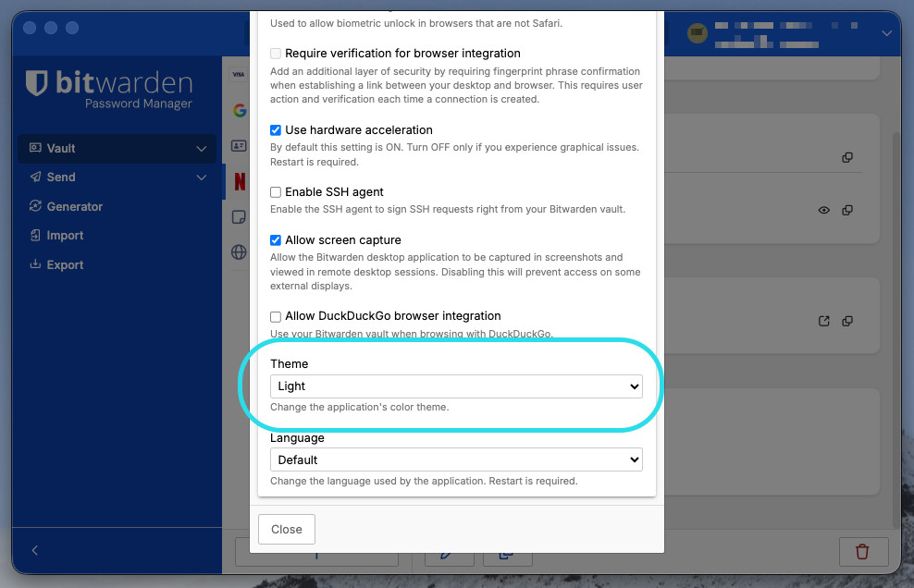Go to Import in the sidebar
The image size is (914, 588).
pyautogui.click(x=65, y=236)
